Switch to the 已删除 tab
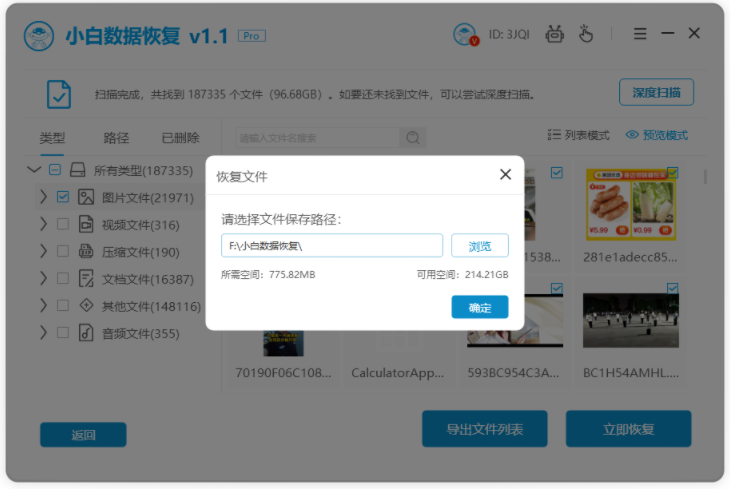This screenshot has width=730, height=489. pyautogui.click(x=180, y=138)
